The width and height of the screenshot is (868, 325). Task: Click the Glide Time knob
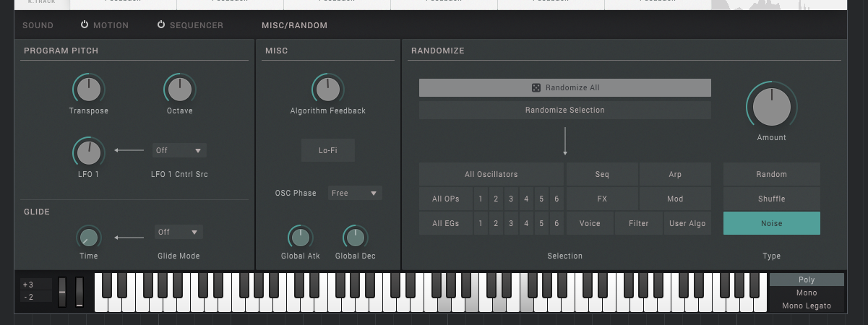coord(88,236)
